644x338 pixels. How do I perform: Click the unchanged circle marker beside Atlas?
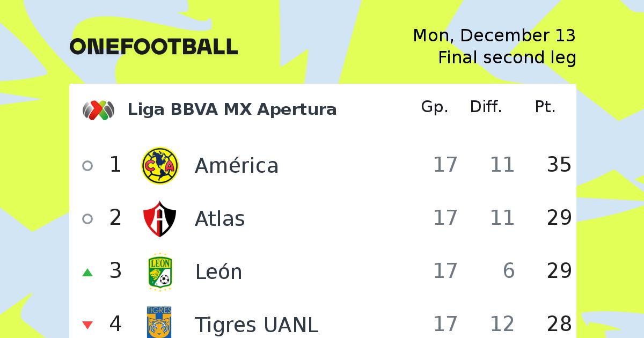[87, 218]
